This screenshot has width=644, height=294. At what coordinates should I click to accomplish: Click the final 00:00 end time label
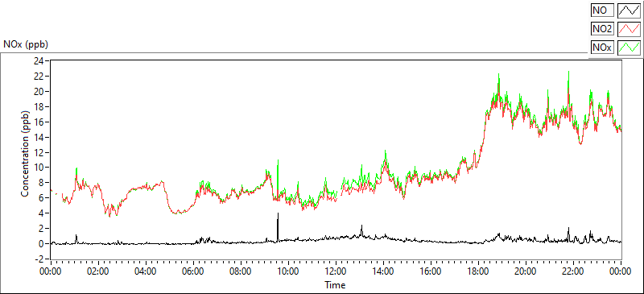coord(621,271)
